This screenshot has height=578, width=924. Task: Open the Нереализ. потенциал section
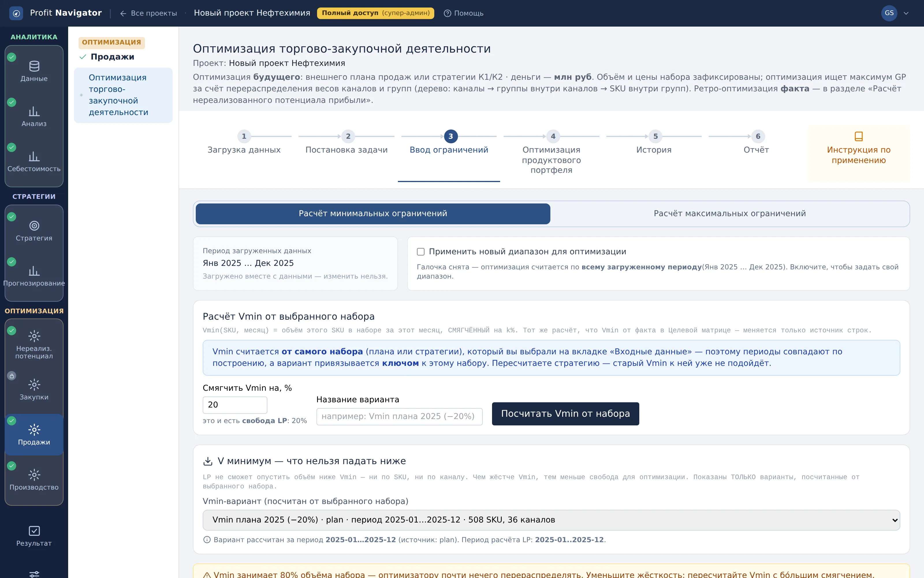pos(34,344)
